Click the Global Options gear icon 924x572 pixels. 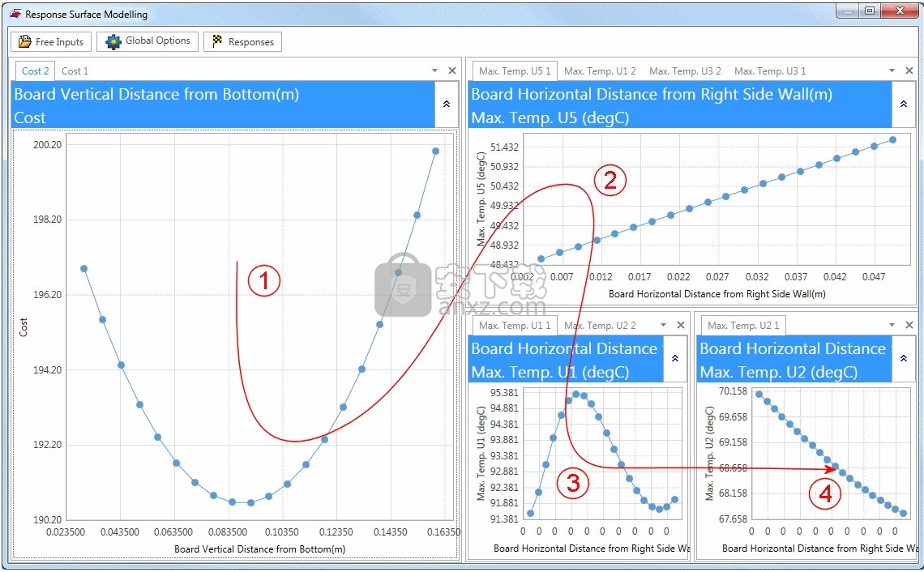(113, 41)
